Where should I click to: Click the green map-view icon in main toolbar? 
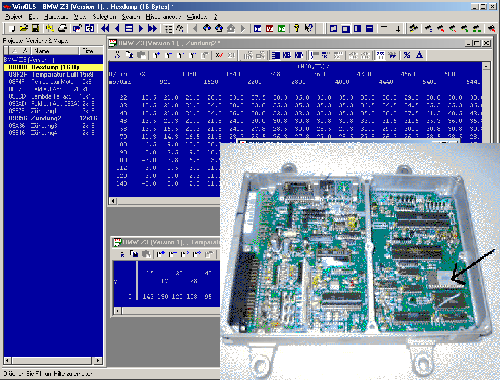[x=282, y=29]
